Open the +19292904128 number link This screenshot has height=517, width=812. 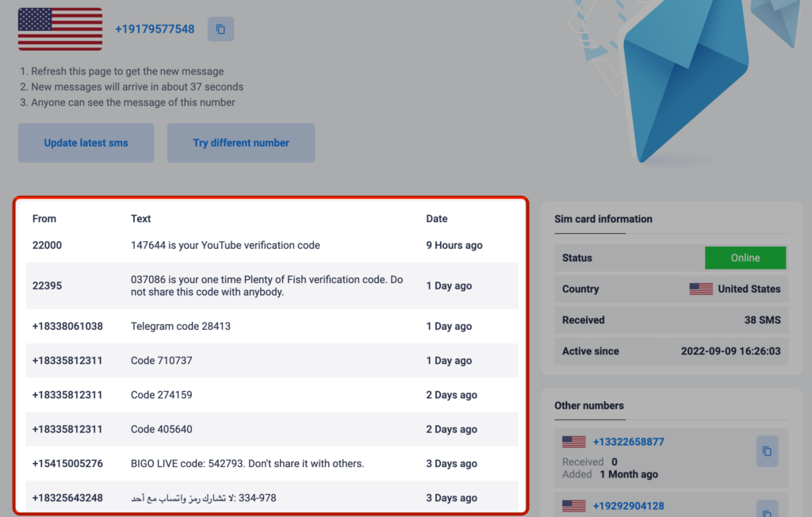[628, 506]
